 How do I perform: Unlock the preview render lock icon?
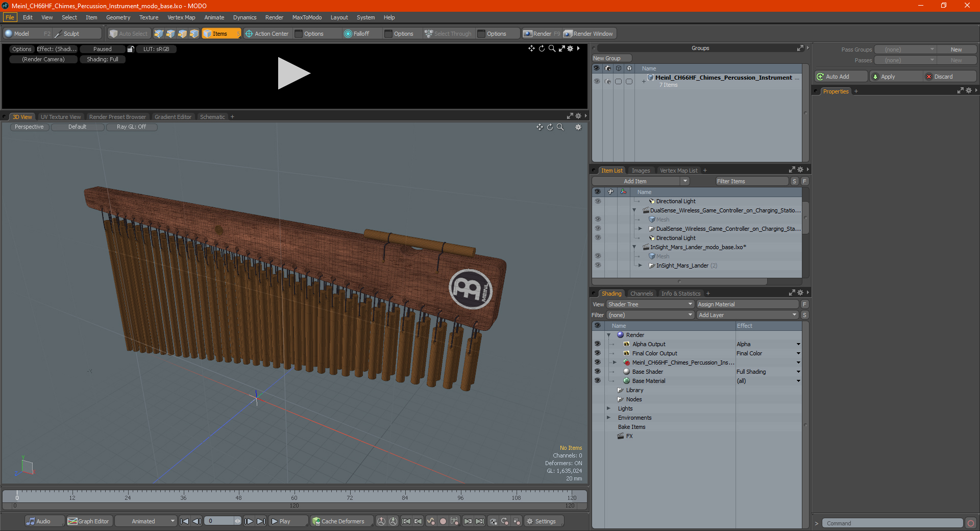(131, 49)
